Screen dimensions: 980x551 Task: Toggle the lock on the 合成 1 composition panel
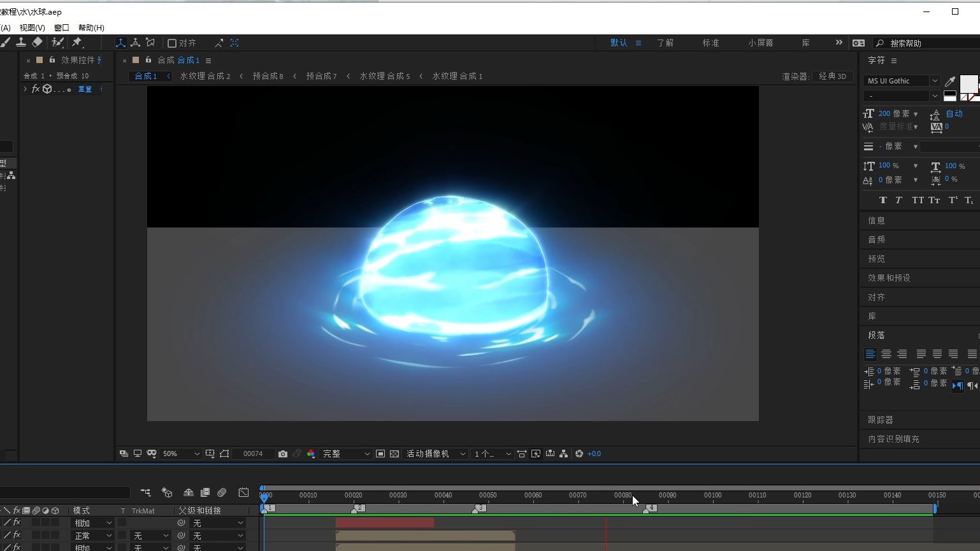pos(148,60)
